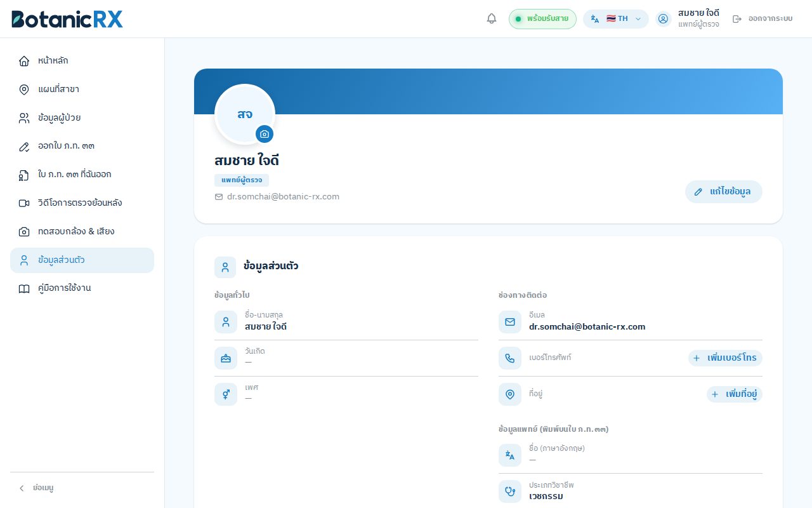Click the person icon of ข้อมูลส่วนตัว sidebar item
Image resolution: width=812 pixels, height=508 pixels.
24,260
